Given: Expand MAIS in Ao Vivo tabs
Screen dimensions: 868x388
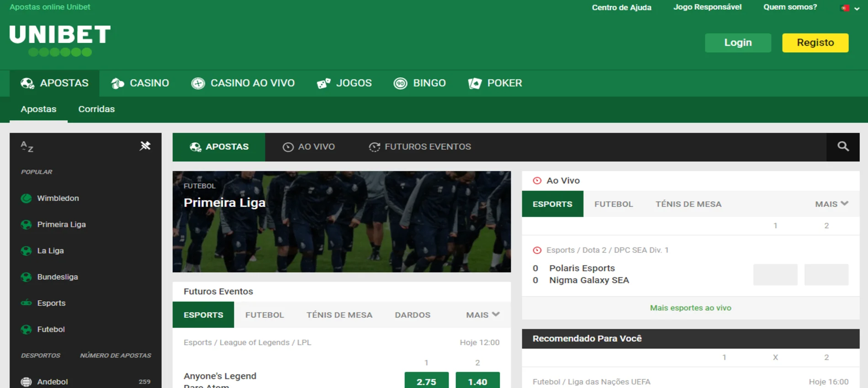Looking at the screenshot, I should point(831,204).
